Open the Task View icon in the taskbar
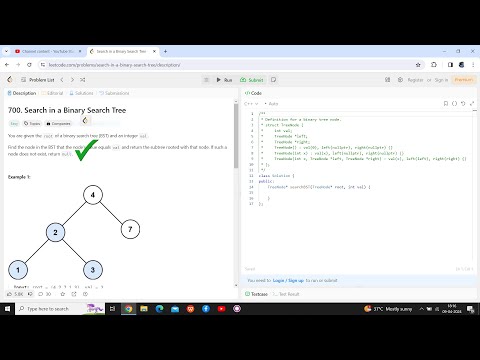The image size is (480, 360). (113, 309)
